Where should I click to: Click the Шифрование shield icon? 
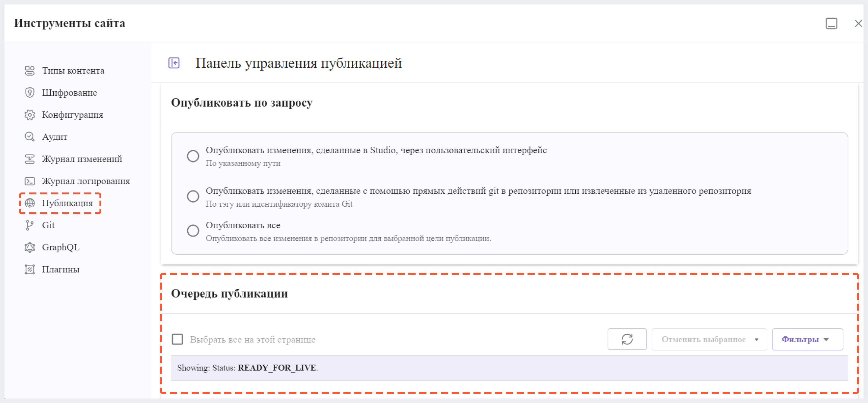[x=30, y=92]
